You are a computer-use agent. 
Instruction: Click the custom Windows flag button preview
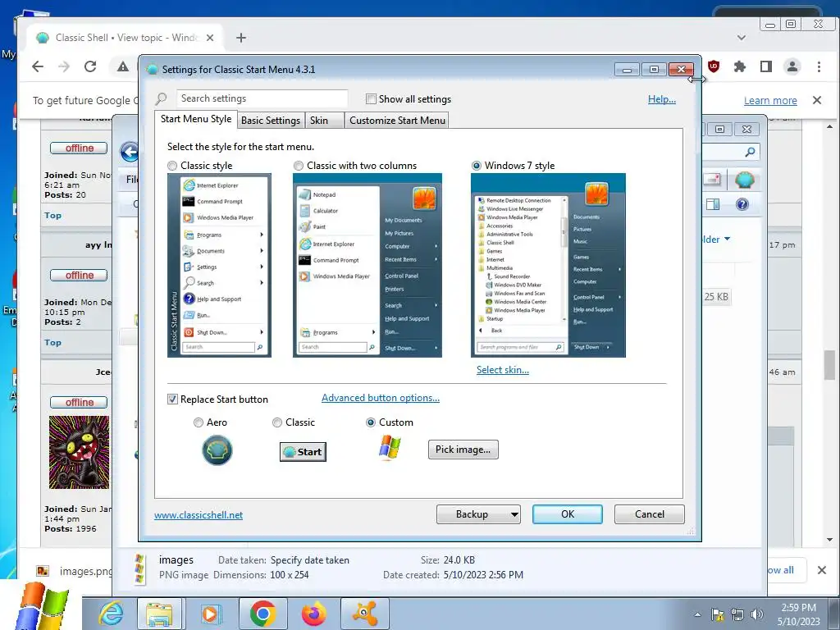click(x=390, y=447)
